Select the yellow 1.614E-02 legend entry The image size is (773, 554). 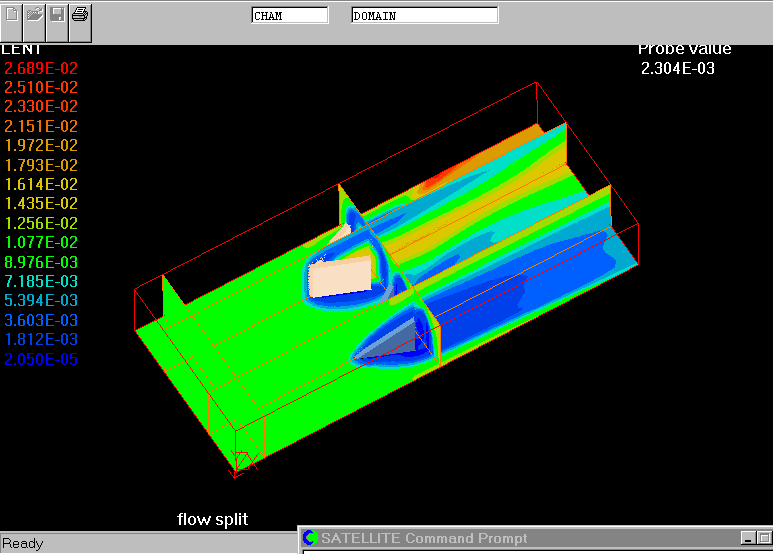pos(41,185)
